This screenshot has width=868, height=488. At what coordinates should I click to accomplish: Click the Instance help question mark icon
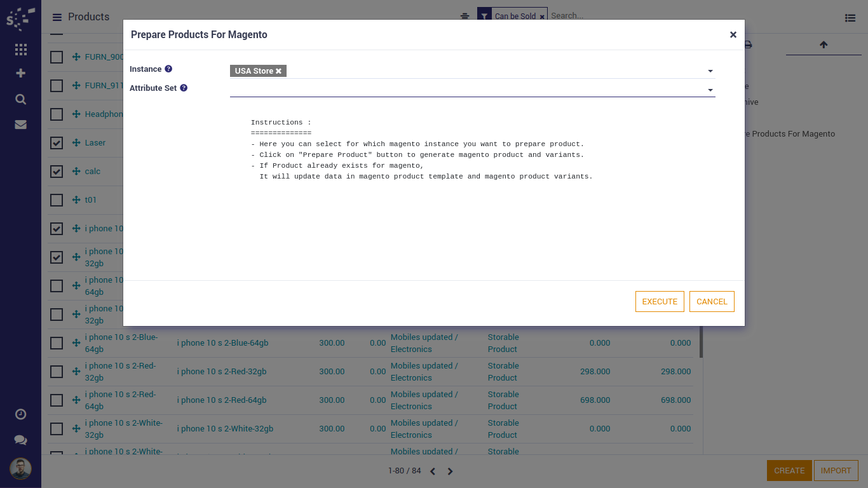coord(168,69)
